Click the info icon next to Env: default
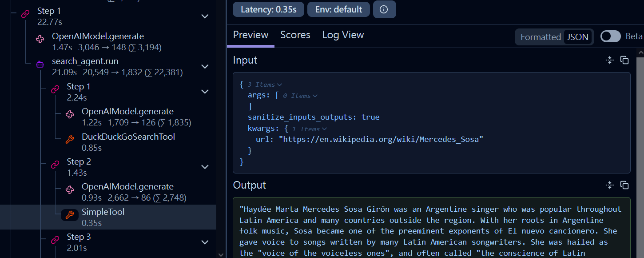The height and width of the screenshot is (258, 644). pyautogui.click(x=384, y=9)
